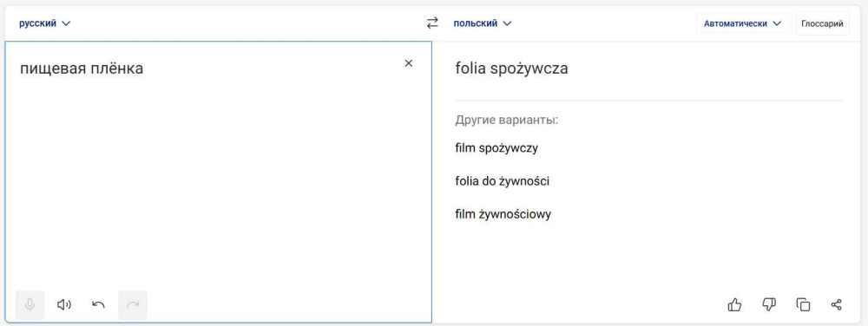This screenshot has width=868, height=326.
Task: Give thumbs up to translation
Action: pyautogui.click(x=734, y=304)
